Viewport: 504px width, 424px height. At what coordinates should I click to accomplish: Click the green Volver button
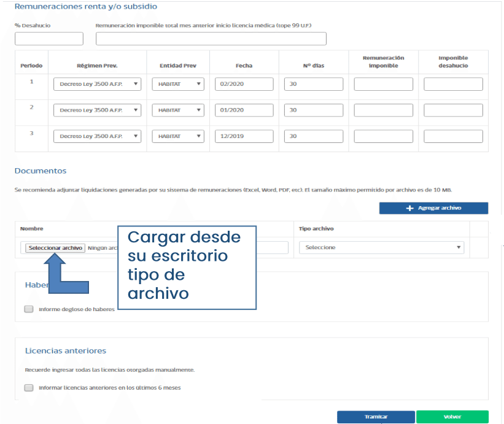[x=452, y=416]
